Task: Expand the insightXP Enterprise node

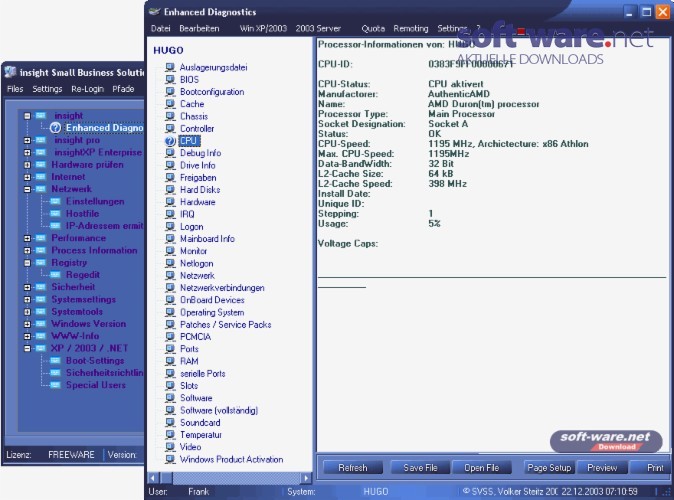Action: point(28,152)
